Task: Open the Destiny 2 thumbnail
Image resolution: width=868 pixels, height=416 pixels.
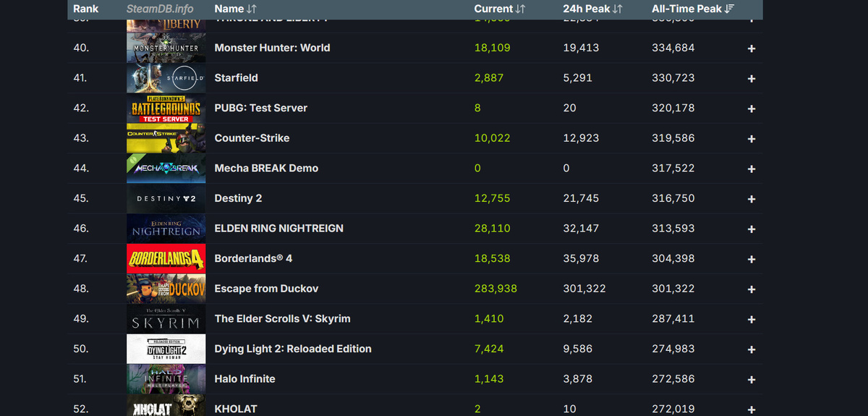Action: tap(166, 198)
